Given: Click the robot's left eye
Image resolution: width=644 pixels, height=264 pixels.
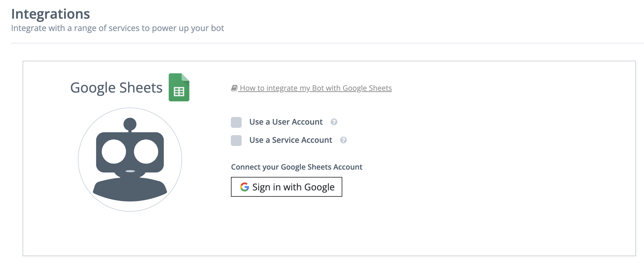Looking at the screenshot, I should [x=114, y=152].
